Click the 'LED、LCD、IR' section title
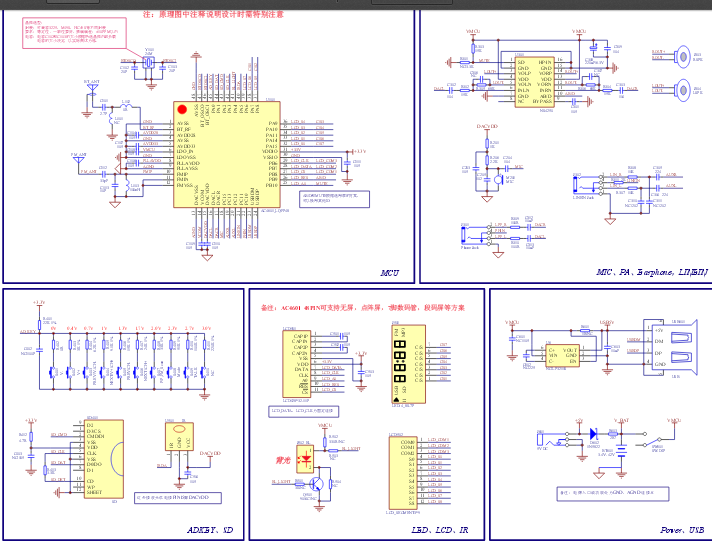This screenshot has width=712, height=547. (440, 530)
